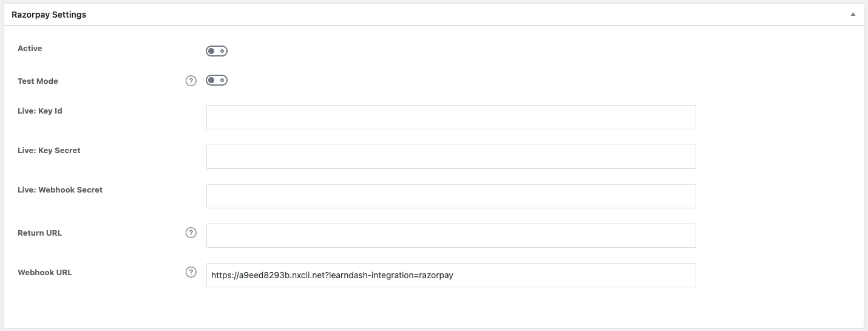Enable the Test Mode switch
868x331 pixels.
217,80
